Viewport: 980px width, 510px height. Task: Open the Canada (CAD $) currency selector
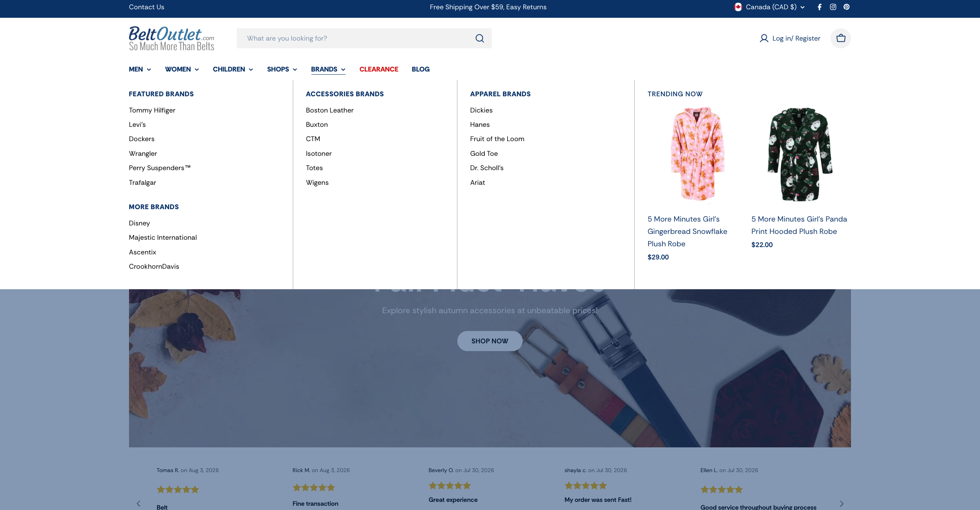pyautogui.click(x=769, y=7)
